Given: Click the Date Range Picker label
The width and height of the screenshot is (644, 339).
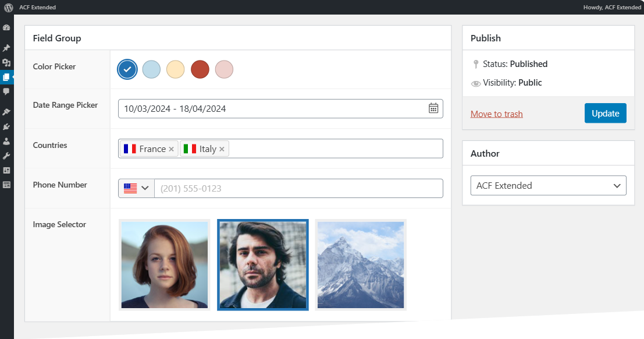Looking at the screenshot, I should click(x=65, y=105).
